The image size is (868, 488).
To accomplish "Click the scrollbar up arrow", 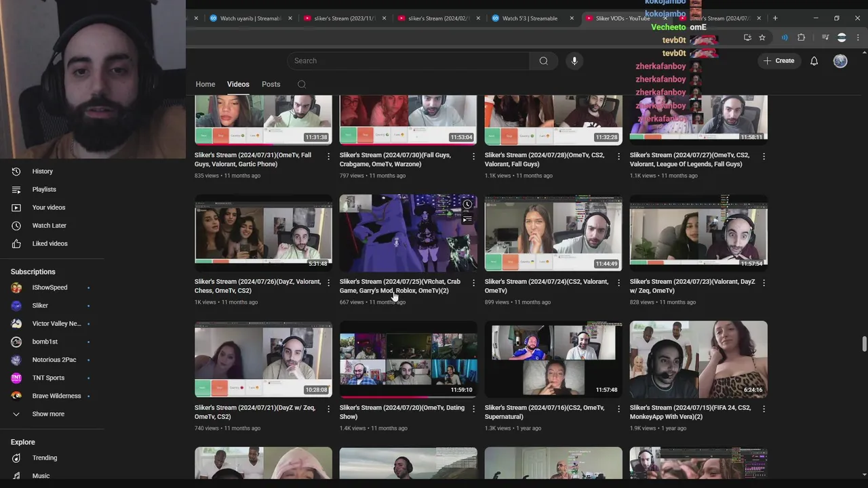I will click(x=864, y=53).
